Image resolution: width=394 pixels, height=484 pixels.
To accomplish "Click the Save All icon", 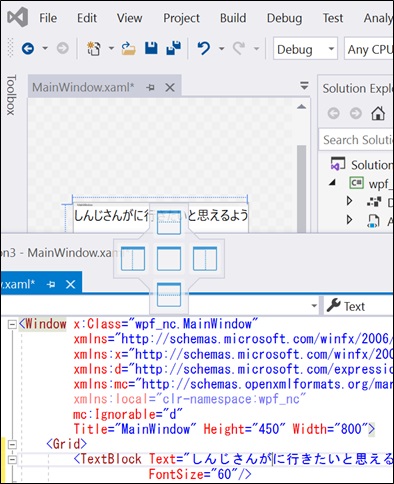I will tap(174, 48).
